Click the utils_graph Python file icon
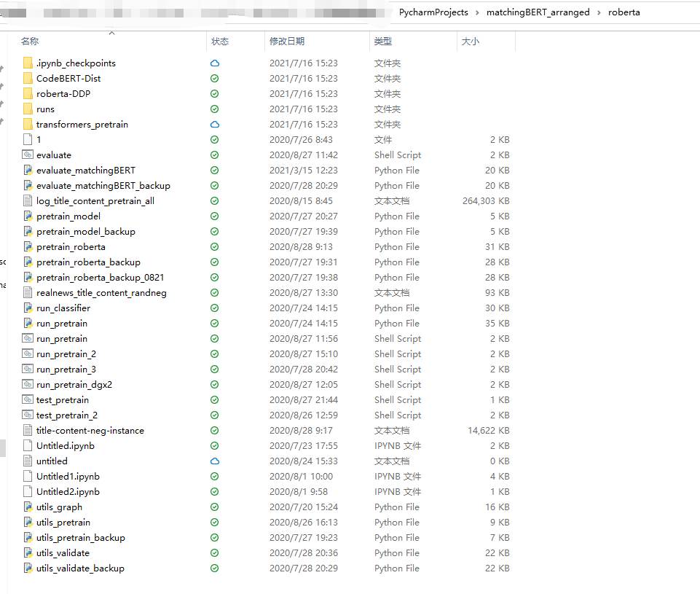Image resolution: width=700 pixels, height=594 pixels. pyautogui.click(x=28, y=507)
